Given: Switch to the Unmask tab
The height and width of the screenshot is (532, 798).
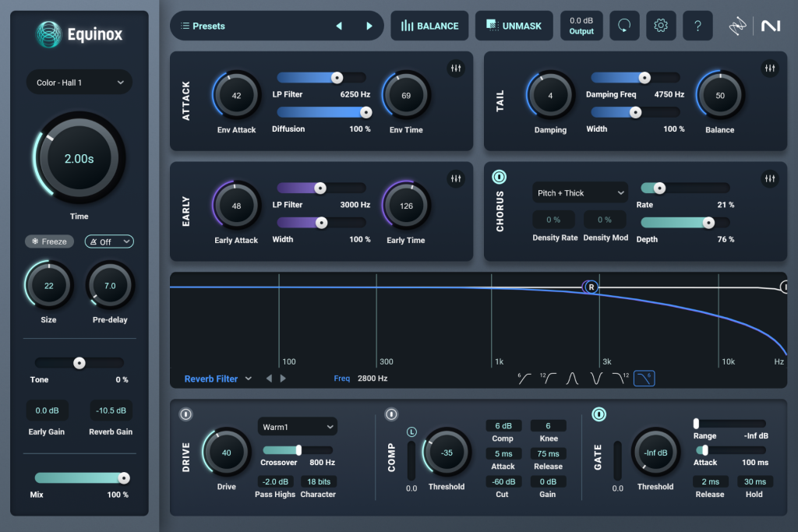Looking at the screenshot, I should coord(514,25).
